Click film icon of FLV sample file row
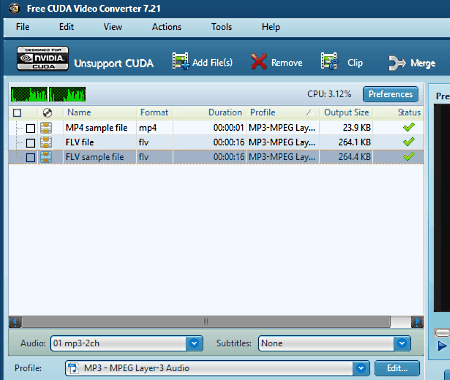Image resolution: width=450 pixels, height=380 pixels. click(x=46, y=157)
